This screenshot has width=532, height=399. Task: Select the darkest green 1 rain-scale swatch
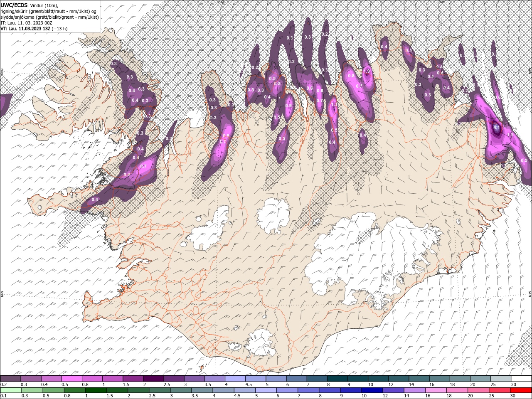tap(96, 390)
